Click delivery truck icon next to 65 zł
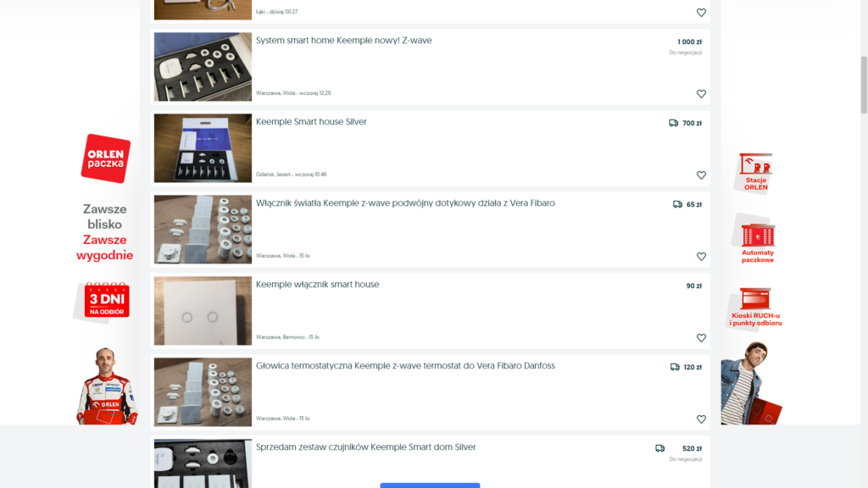 click(677, 205)
